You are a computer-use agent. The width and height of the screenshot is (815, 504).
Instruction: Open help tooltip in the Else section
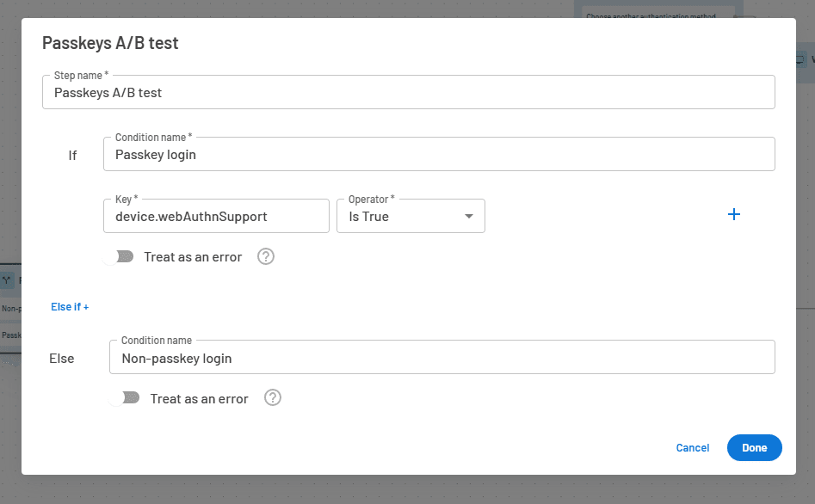pos(272,397)
